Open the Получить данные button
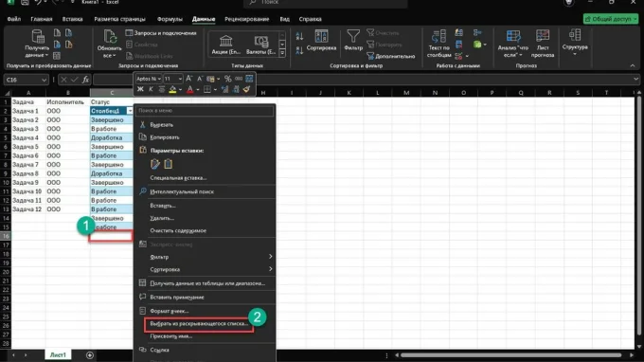 [x=37, y=44]
